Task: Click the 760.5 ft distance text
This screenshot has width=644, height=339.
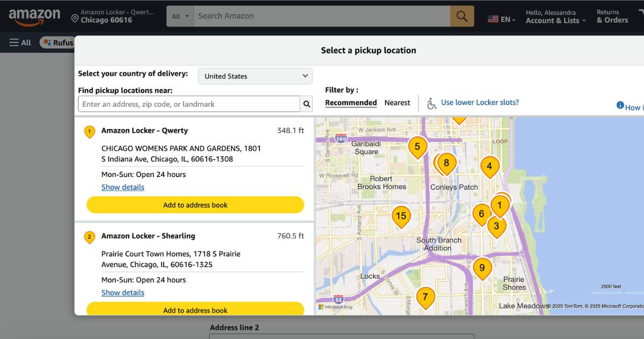Action: pos(290,236)
